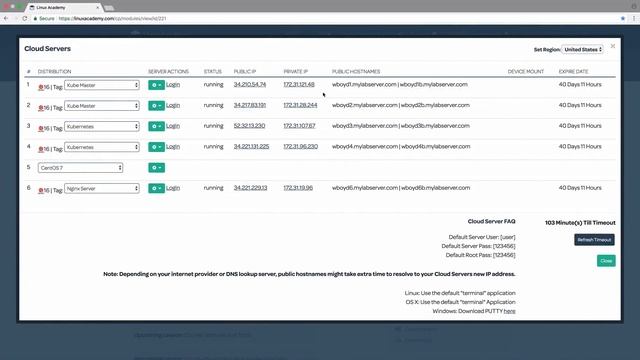Screen dimensions: 640x360
Task: Open tag dropdown for server 3 Kubernetes
Action: tap(102, 127)
